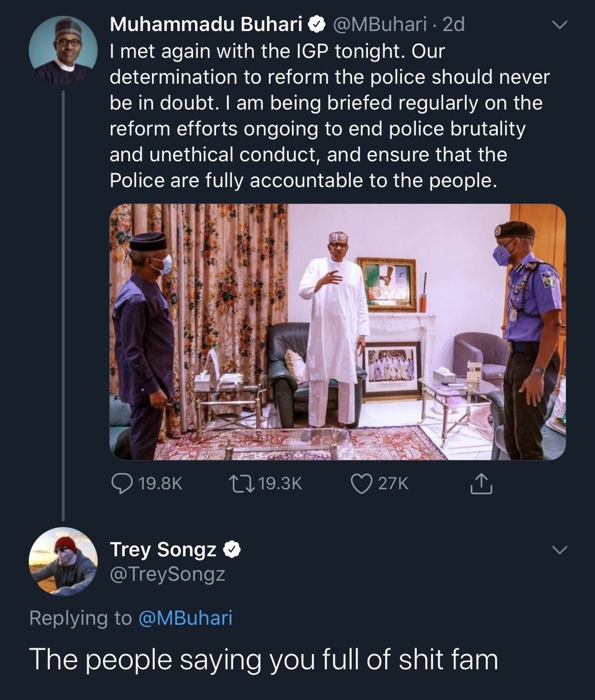This screenshot has width=595, height=700.
Task: Expand the Buhari tweet options chevron
Action: tap(559, 24)
